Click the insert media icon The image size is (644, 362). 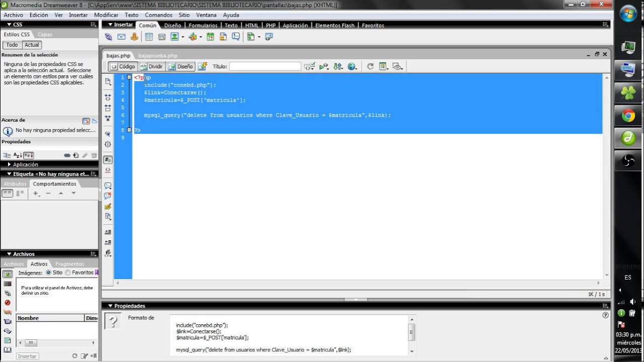point(192,37)
